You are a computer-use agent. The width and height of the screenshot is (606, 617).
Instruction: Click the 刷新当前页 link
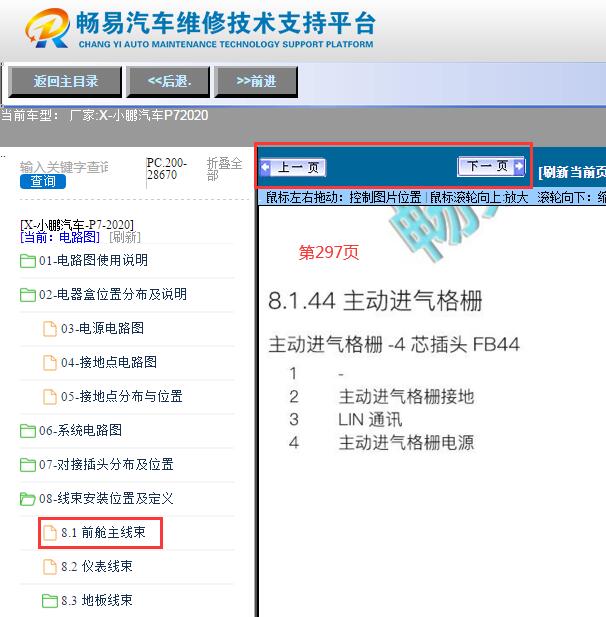coord(572,172)
